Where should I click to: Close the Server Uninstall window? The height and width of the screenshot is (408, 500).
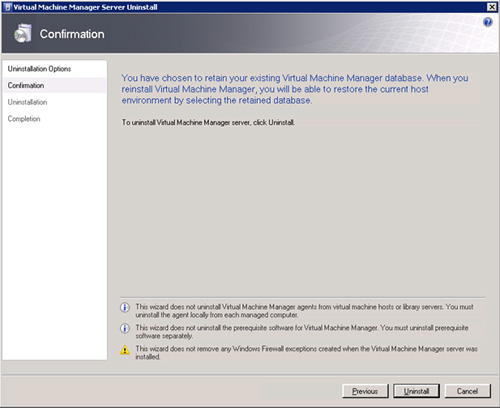(492, 7)
